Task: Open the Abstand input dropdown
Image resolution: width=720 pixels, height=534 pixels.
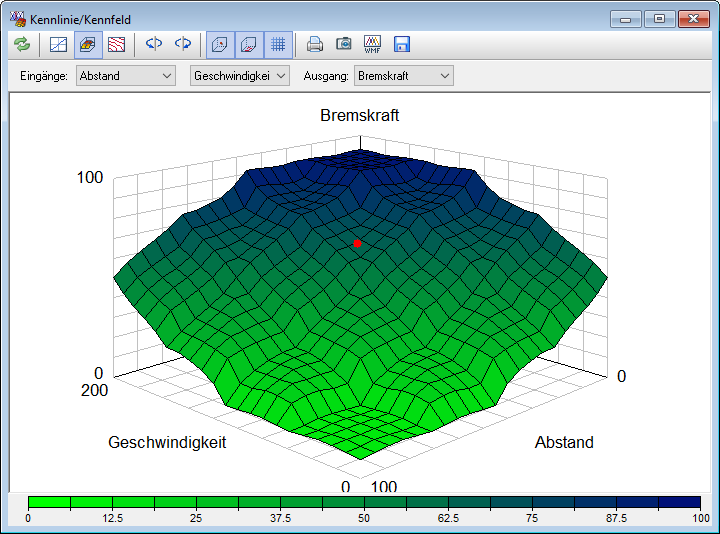Action: [x=126, y=76]
